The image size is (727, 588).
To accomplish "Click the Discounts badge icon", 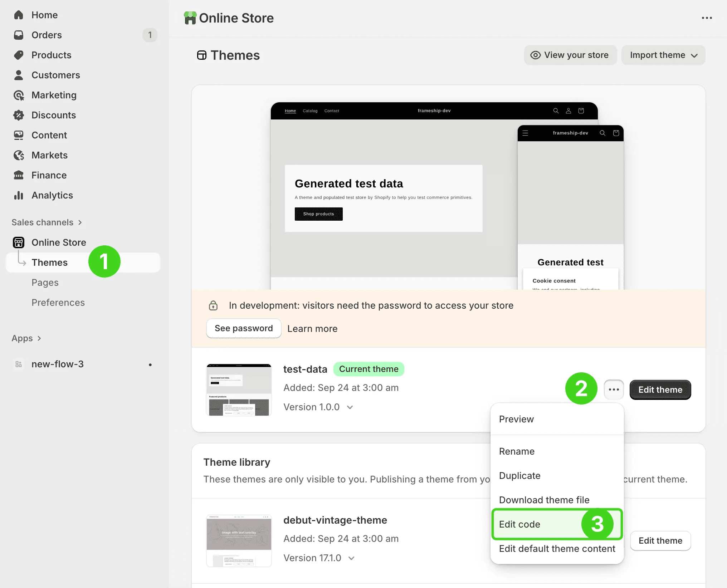I will (x=19, y=115).
